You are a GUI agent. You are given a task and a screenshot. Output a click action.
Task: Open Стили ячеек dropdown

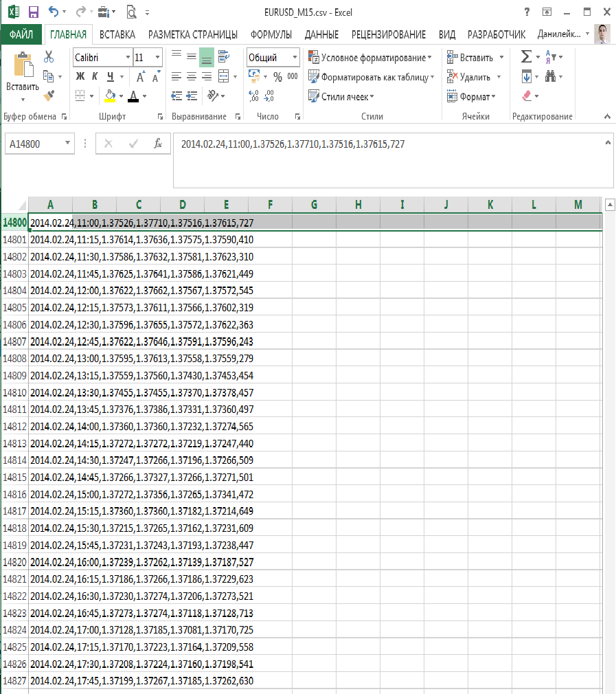point(341,96)
